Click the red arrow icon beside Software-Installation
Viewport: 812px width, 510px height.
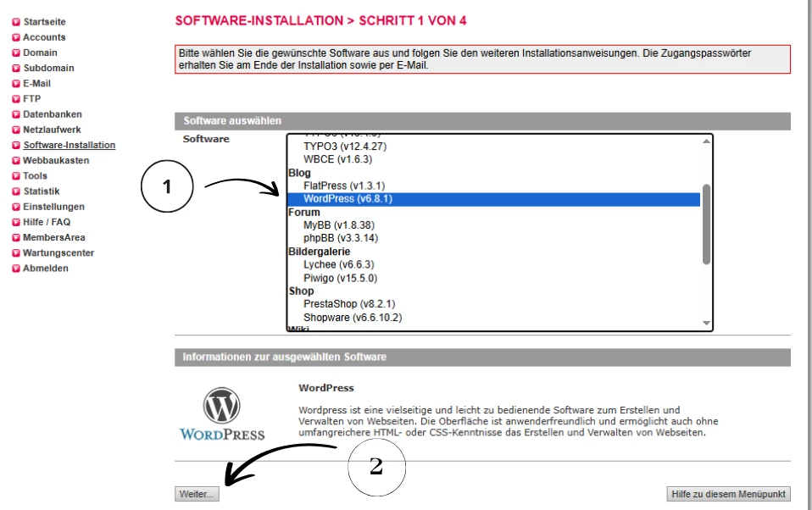click(x=16, y=146)
